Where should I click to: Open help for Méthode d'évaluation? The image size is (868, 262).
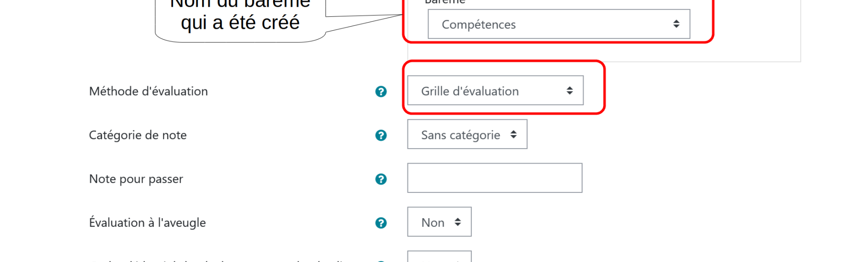pyautogui.click(x=381, y=92)
